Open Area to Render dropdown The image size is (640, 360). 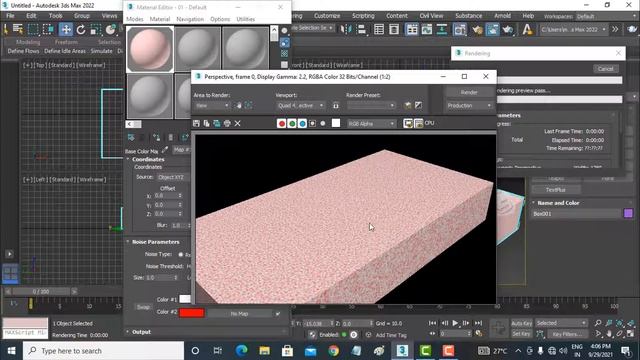tap(212, 106)
